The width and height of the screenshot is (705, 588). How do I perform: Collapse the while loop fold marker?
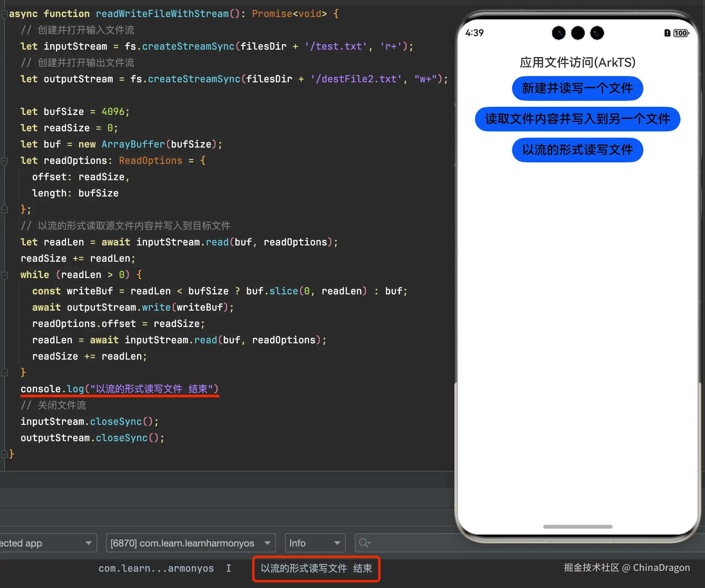point(4,275)
